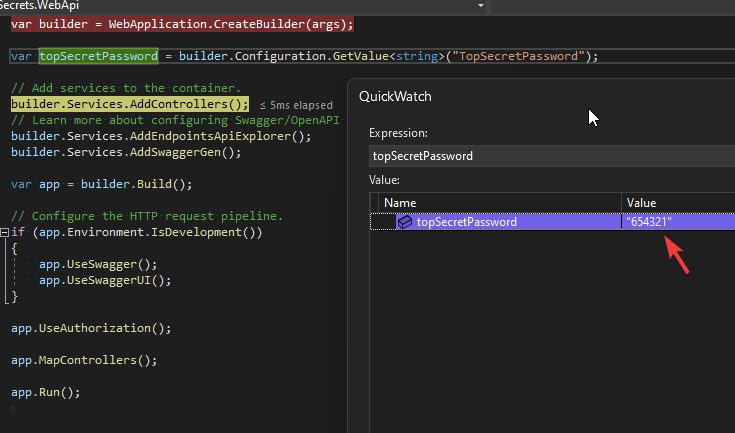Click topSecretPassword name in QuickWatch grid

[466, 222]
